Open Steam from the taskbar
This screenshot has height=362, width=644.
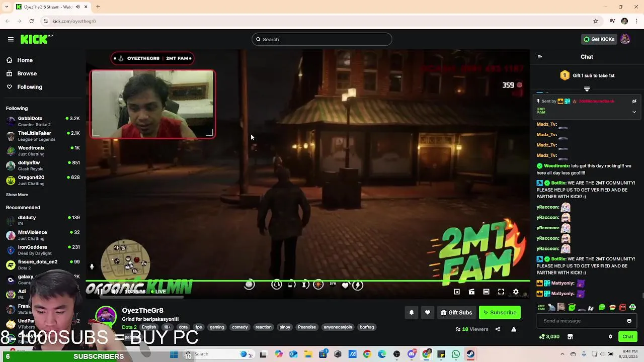pos(470,354)
